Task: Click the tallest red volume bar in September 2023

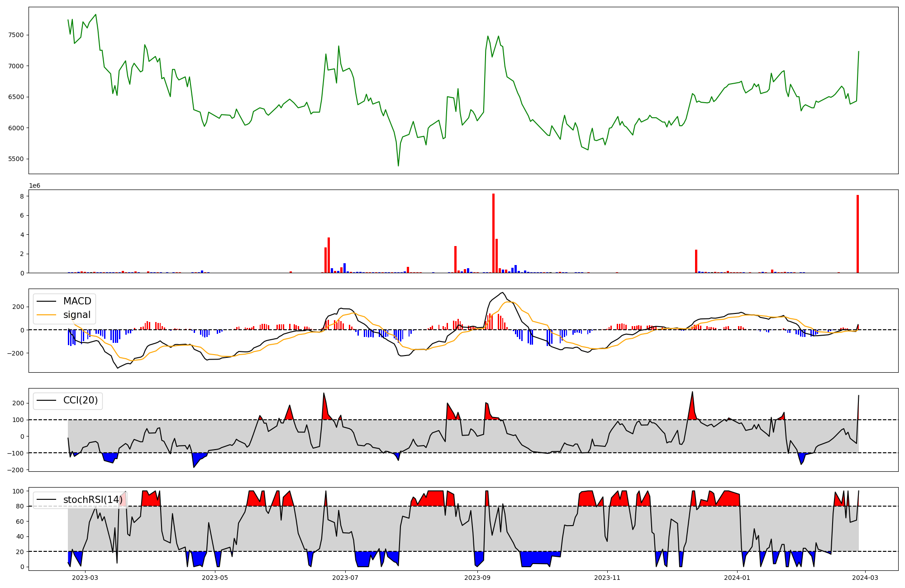Action: click(493, 233)
